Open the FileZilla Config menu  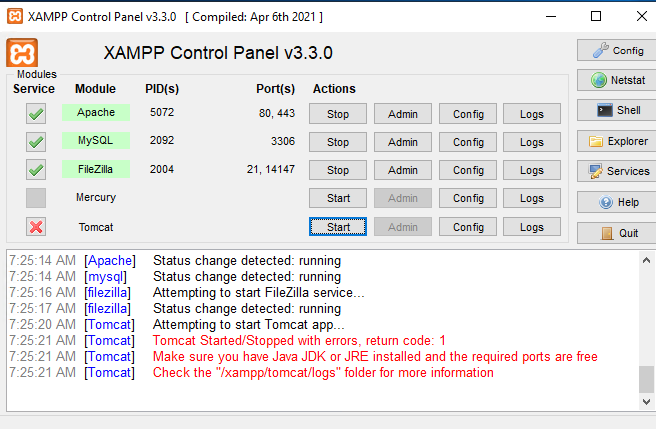click(x=468, y=170)
